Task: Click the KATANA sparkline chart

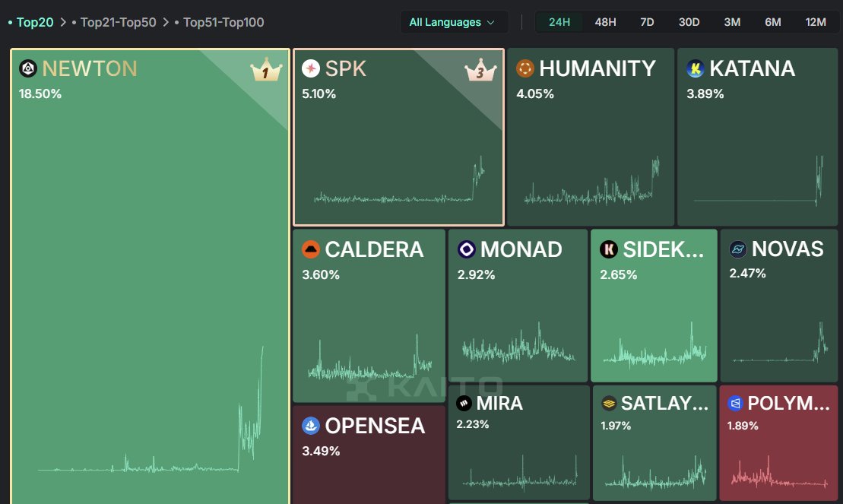Action: coord(759,181)
